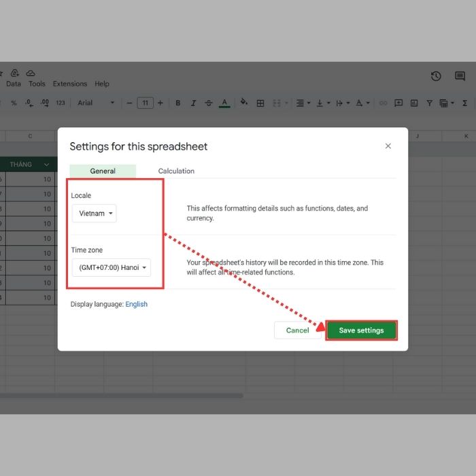Viewport: 476px width, 476px height.
Task: Open the Time zone dropdown showing Hanoi
Action: coord(112,267)
